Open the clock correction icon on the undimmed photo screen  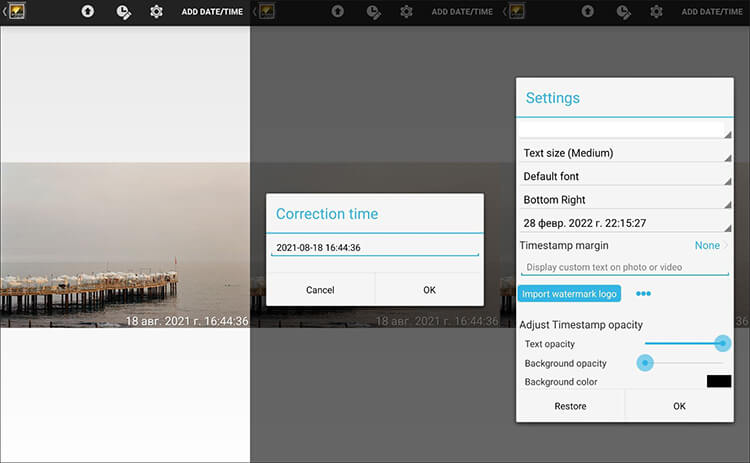tap(123, 11)
